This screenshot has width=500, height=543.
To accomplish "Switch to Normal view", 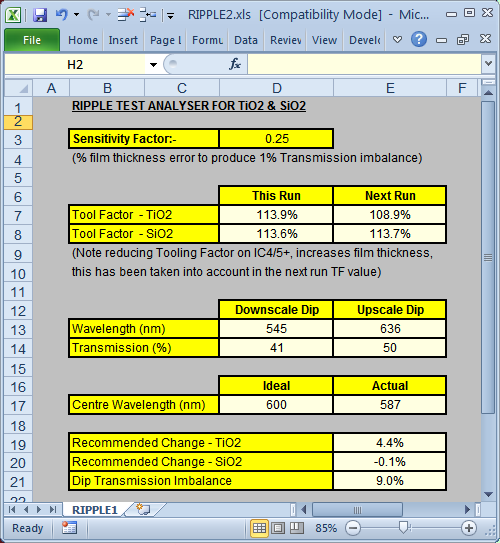I will (259, 528).
